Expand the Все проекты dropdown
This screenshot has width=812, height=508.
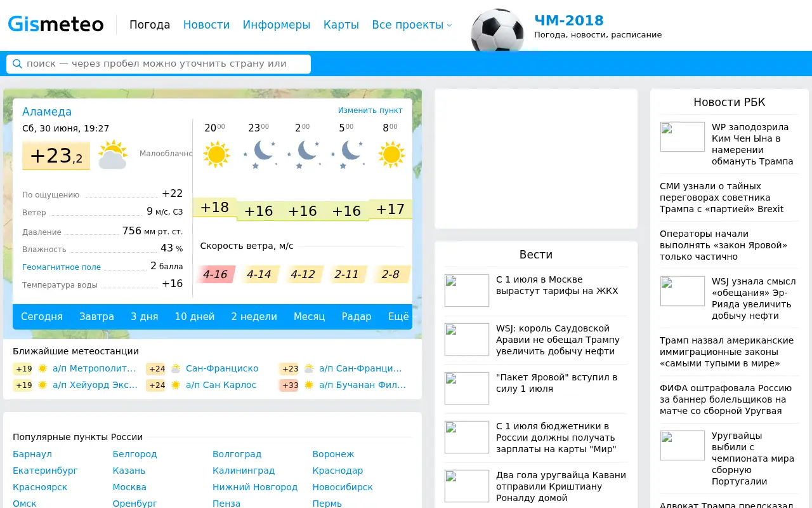pyautogui.click(x=412, y=25)
